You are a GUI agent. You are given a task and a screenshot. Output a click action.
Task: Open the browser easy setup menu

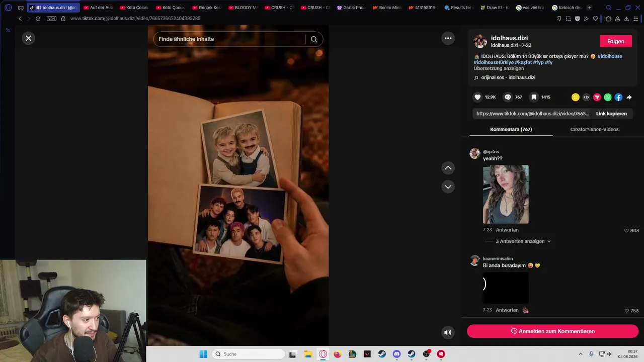pyautogui.click(x=637, y=19)
